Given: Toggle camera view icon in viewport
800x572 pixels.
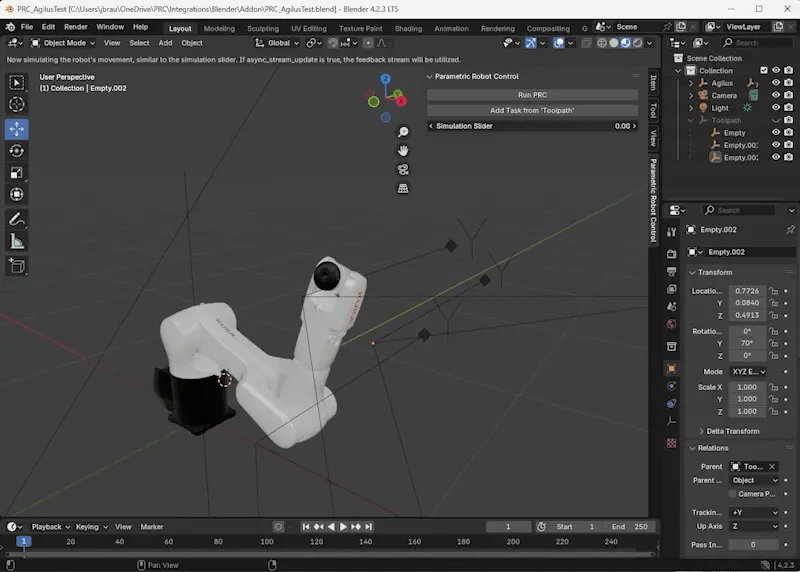Looking at the screenshot, I should (x=403, y=169).
